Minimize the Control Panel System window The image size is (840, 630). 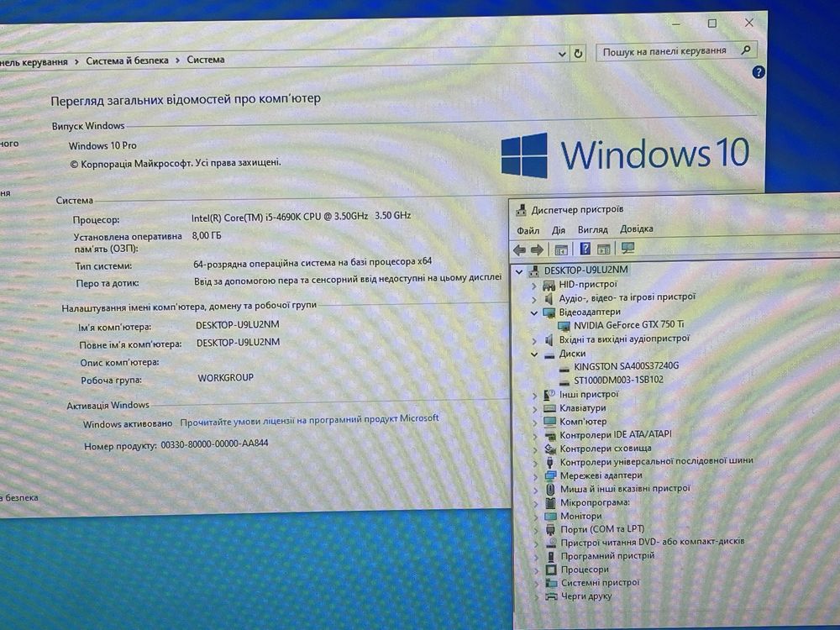[676, 24]
